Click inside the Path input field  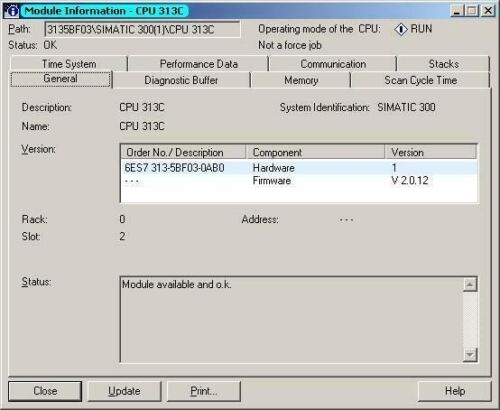point(142,29)
